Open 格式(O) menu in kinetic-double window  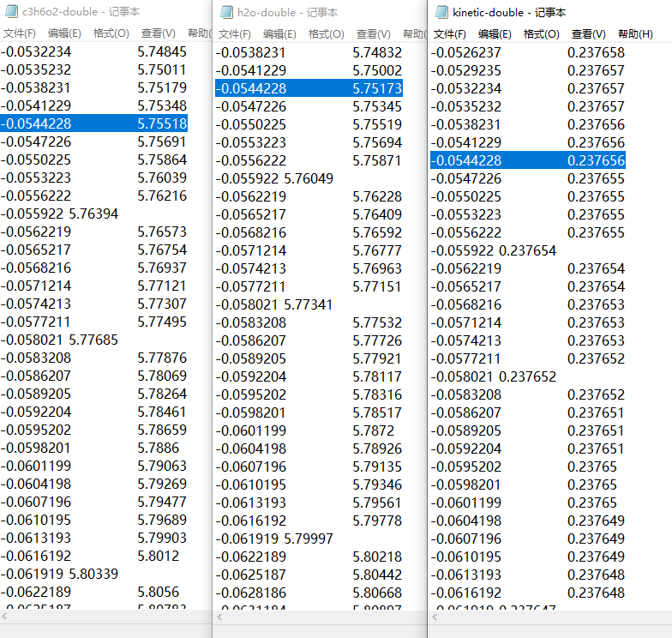tap(541, 33)
